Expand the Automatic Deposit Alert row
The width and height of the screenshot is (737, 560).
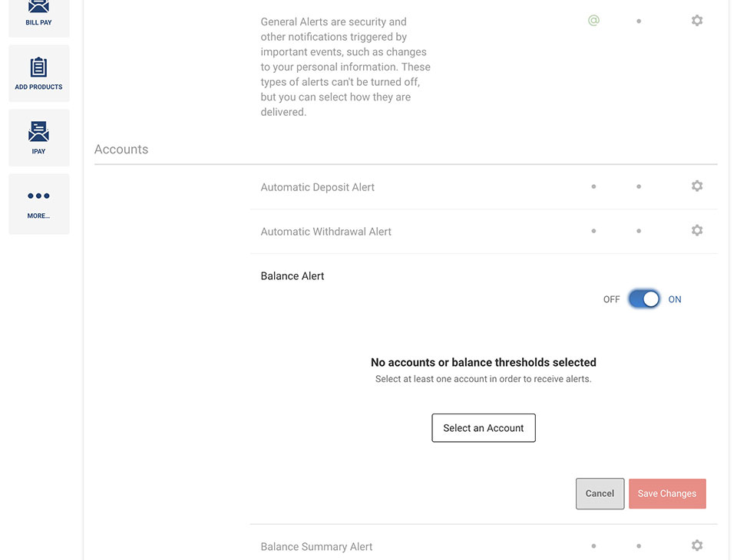484,187
